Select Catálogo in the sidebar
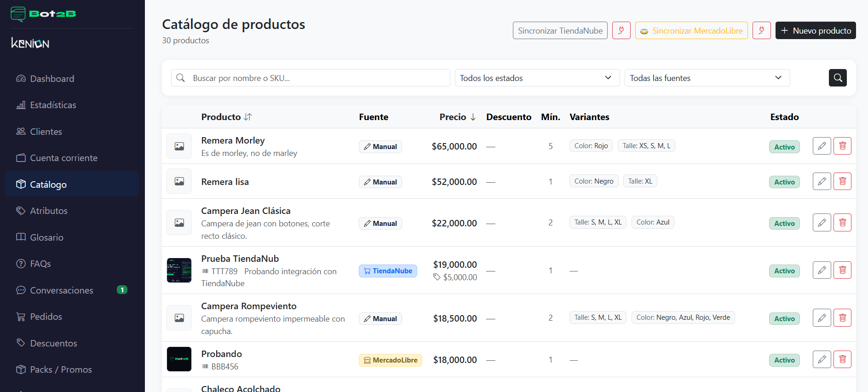The image size is (868, 392). (x=72, y=184)
